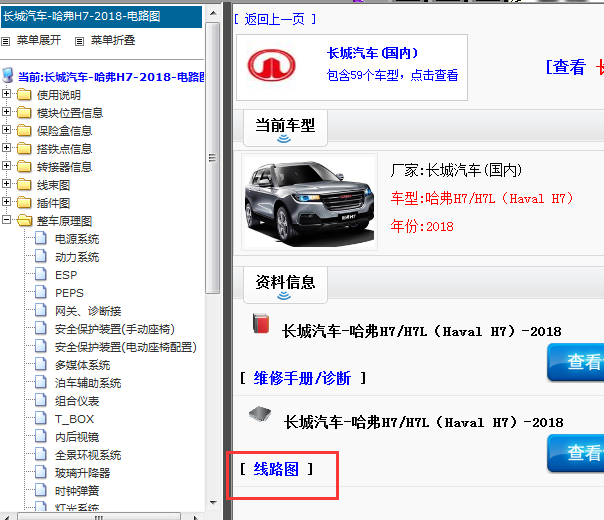Expand the 插件图 tree node
Viewport: 604px width, 520px height.
click(6, 201)
